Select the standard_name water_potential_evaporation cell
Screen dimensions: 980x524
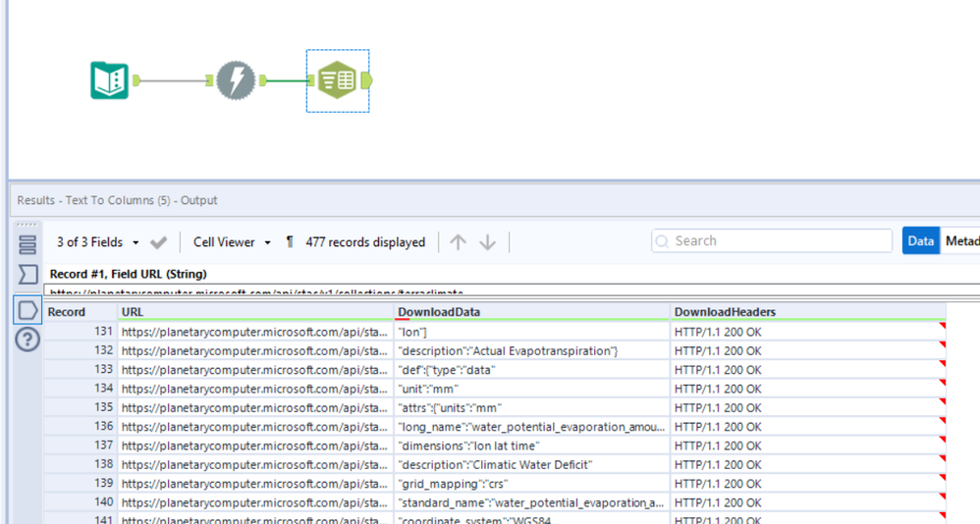[x=532, y=502]
